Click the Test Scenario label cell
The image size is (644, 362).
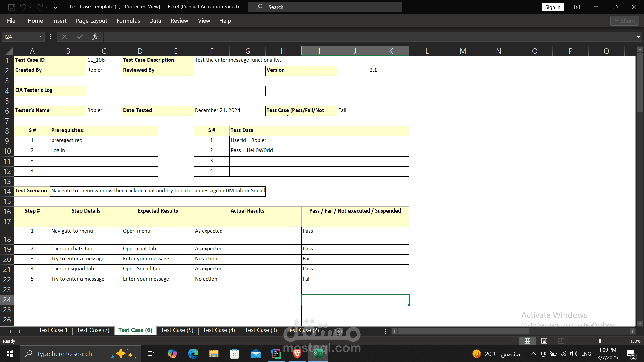32,191
